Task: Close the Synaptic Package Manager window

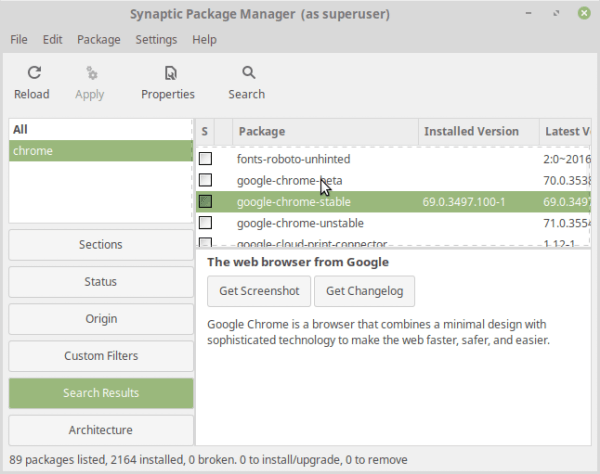Action: (584, 13)
